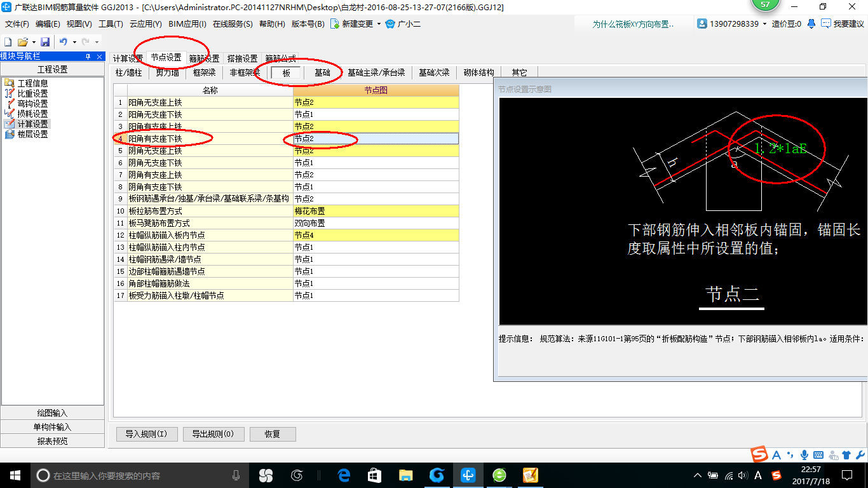The width and height of the screenshot is (868, 488).
Task: Expand the 新建变更 dropdown arrow
Action: 379,24
